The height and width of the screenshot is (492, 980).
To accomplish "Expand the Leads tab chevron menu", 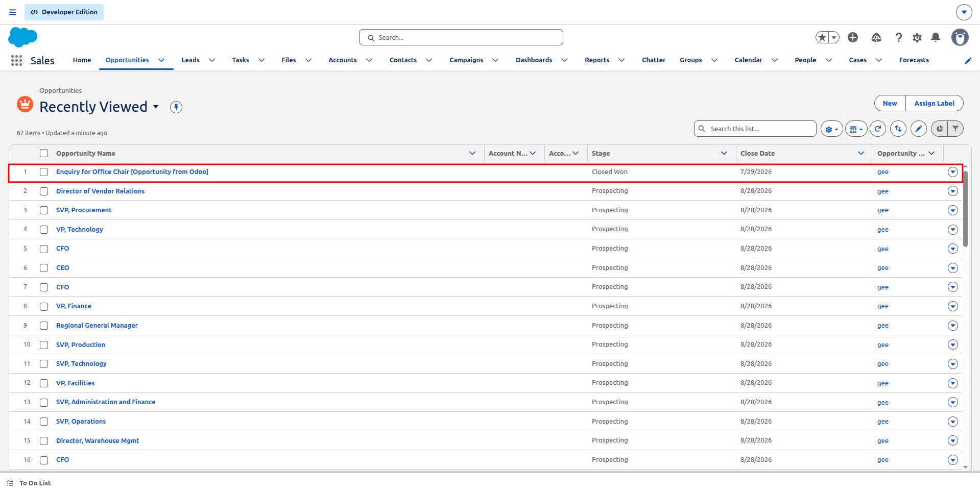I will (212, 60).
